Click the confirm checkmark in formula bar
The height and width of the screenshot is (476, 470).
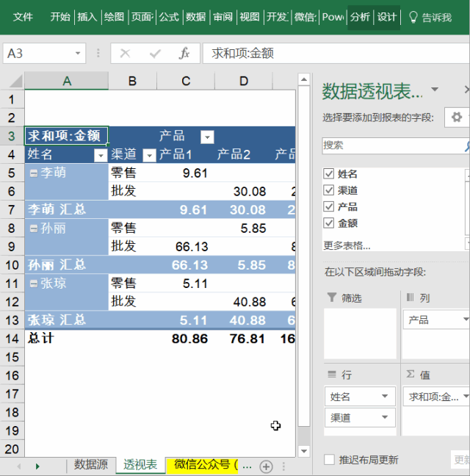(155, 54)
